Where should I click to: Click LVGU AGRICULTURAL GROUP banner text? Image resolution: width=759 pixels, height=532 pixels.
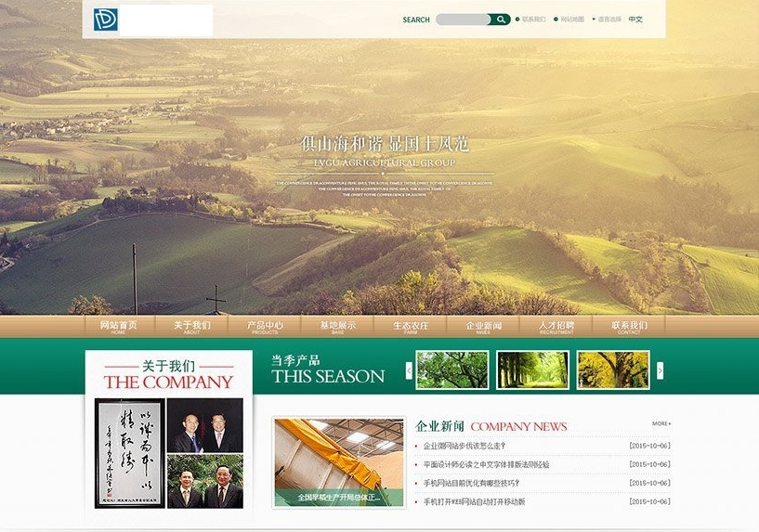click(x=385, y=162)
